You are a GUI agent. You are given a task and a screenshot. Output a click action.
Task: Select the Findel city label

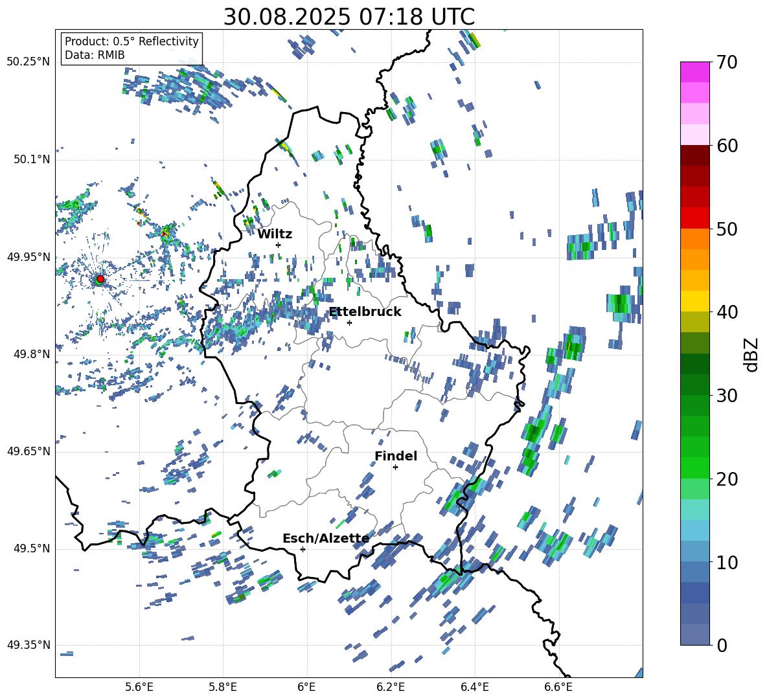(396, 456)
